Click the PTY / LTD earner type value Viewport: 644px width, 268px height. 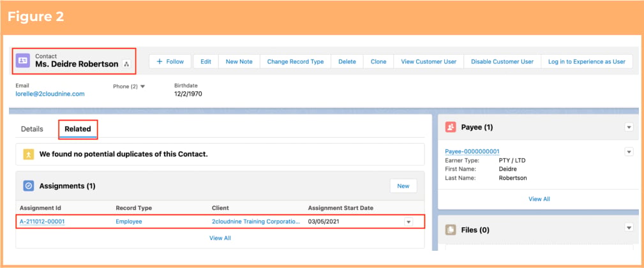(512, 160)
